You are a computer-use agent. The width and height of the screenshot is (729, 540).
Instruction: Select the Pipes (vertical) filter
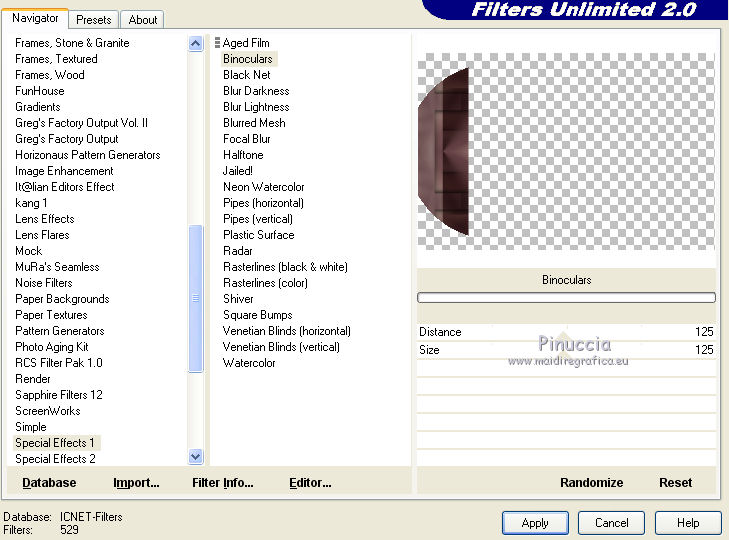pos(258,219)
